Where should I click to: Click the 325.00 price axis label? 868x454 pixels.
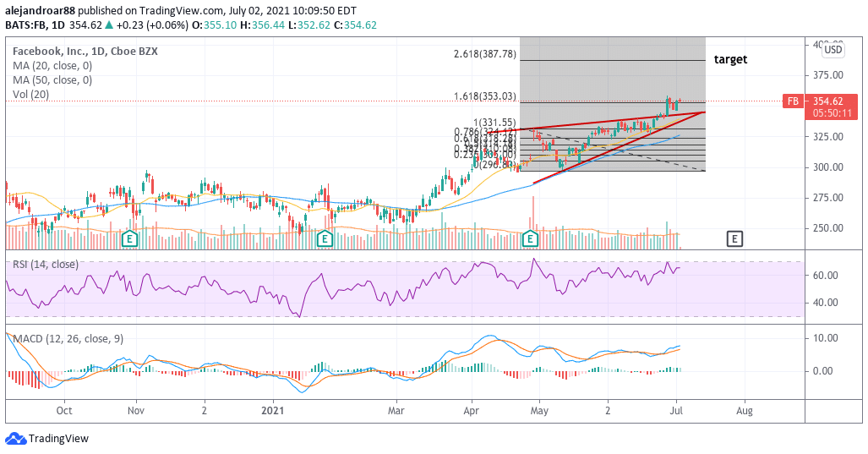pyautogui.click(x=828, y=137)
